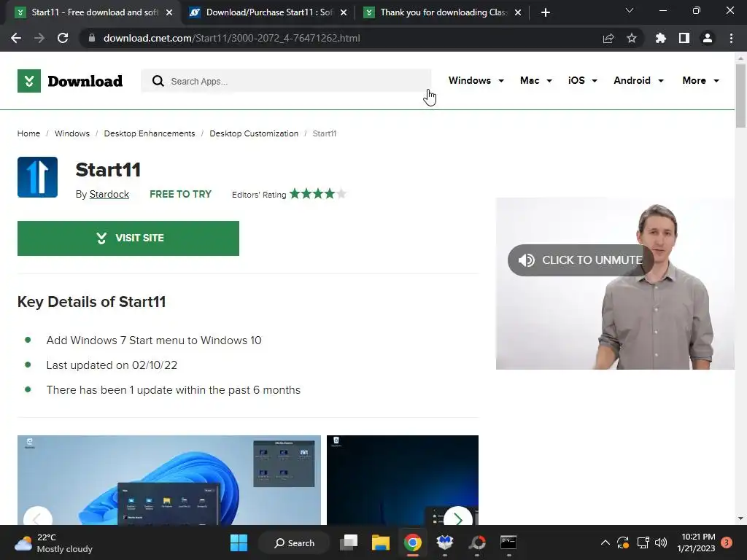Open a new browser tab

pos(546,12)
